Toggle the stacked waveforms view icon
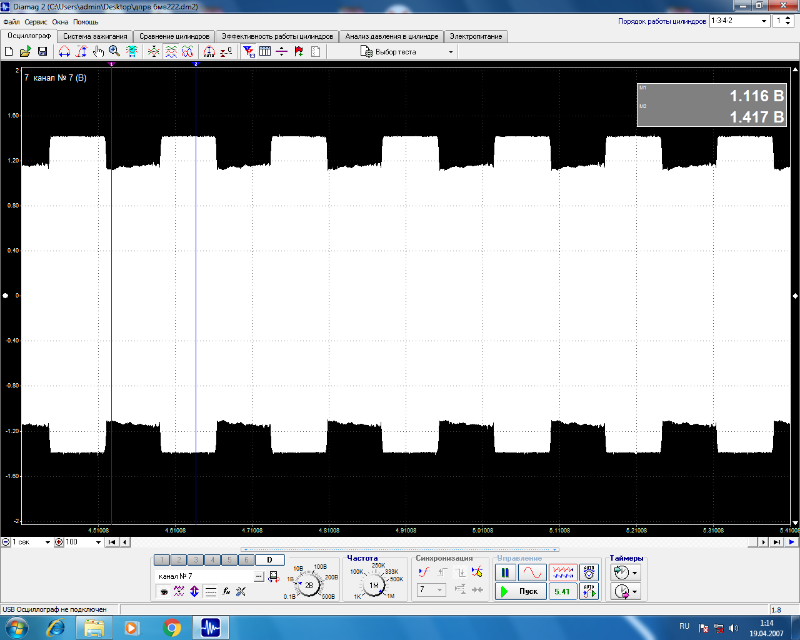The height and width of the screenshot is (640, 800). click(x=171, y=52)
